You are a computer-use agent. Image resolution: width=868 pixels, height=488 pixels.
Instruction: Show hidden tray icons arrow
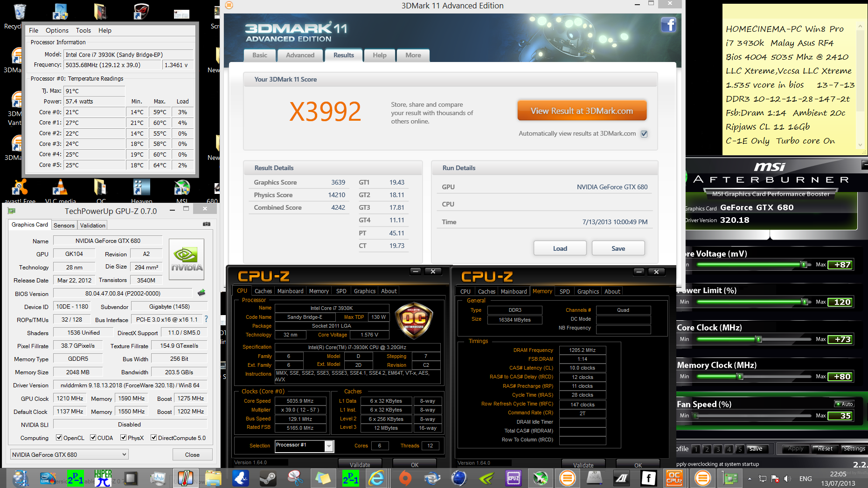[x=750, y=479]
